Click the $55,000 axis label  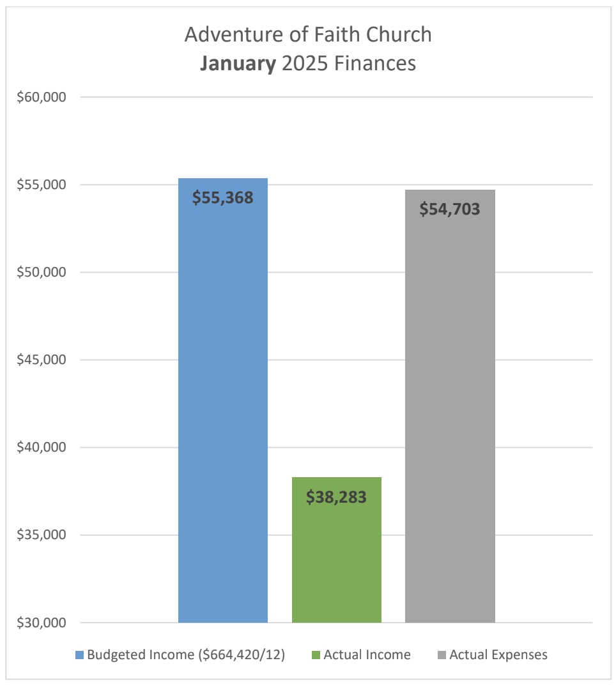(x=41, y=185)
